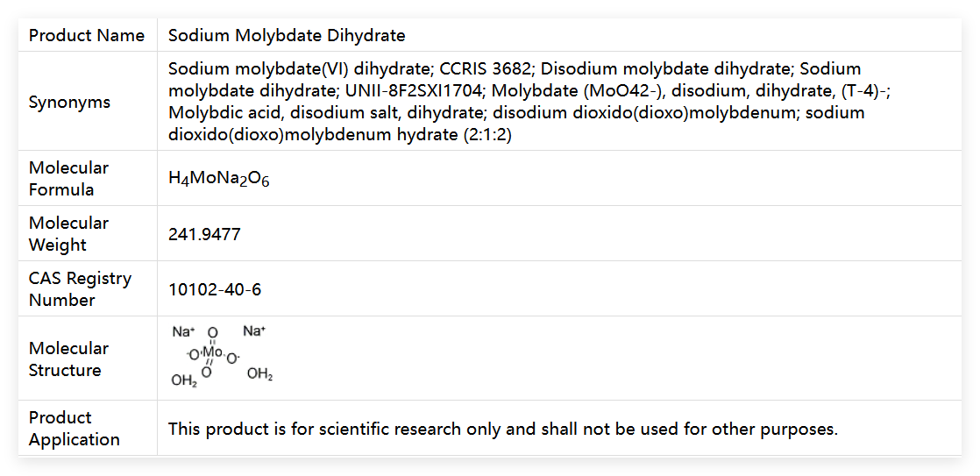
Task: Select the CAS number 10102-40-6
Action: [x=215, y=289]
